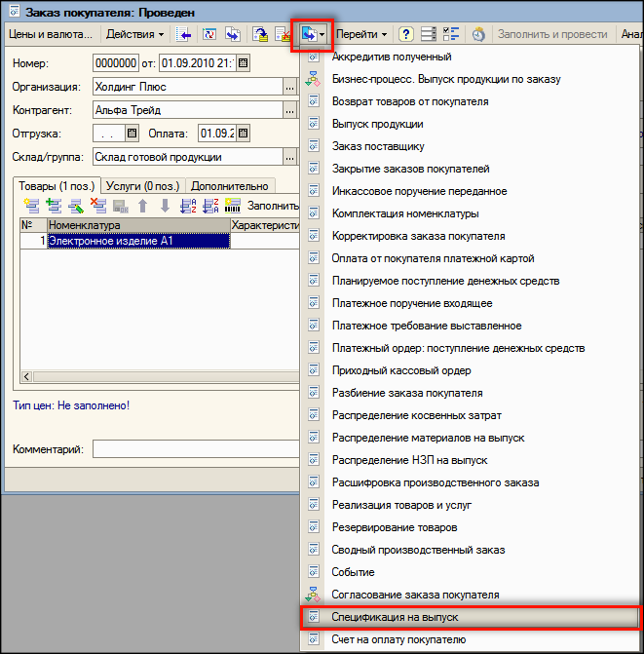Click the re-read document refresh icon
Viewport: 644px width, 654px height.
(x=209, y=34)
